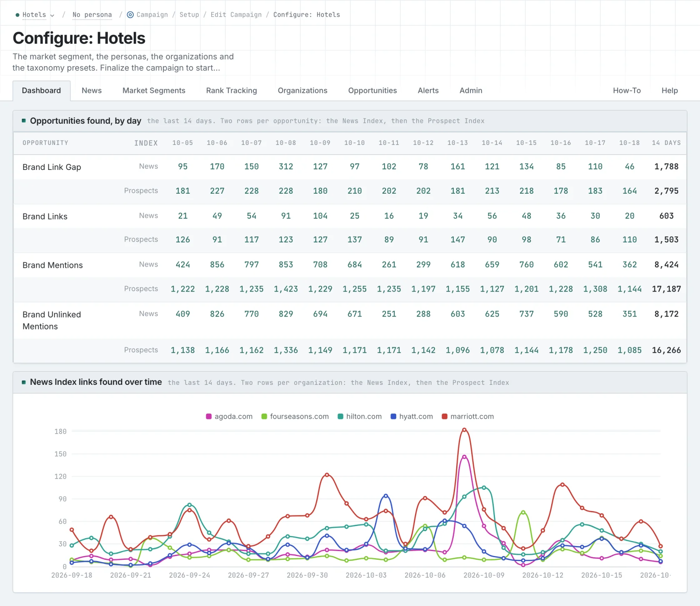Select the Brand Links opportunity row
Viewport: 700px width, 606px height.
click(45, 217)
